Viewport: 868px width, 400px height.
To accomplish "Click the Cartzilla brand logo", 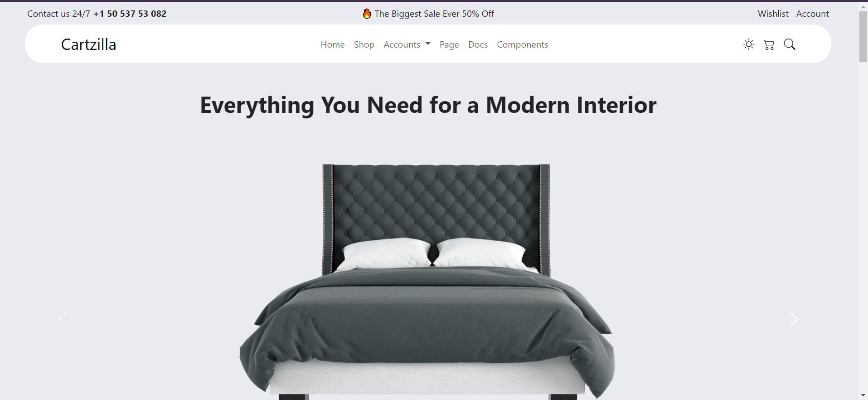I will (x=89, y=44).
